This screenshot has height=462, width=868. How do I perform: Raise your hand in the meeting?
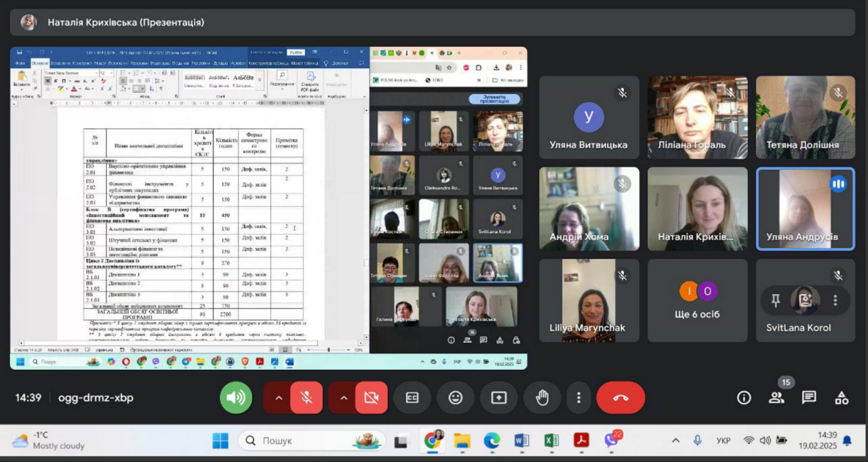point(542,398)
